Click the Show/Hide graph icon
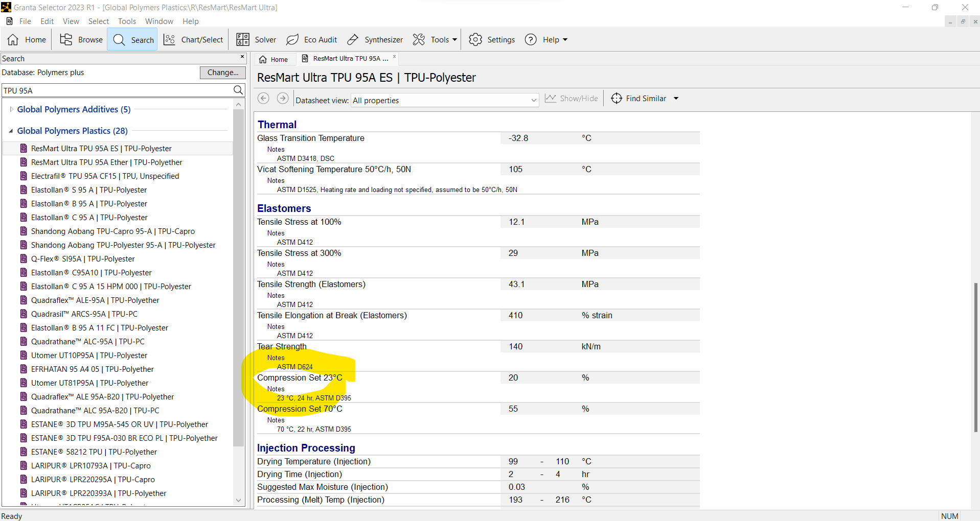The image size is (980, 521). point(551,98)
